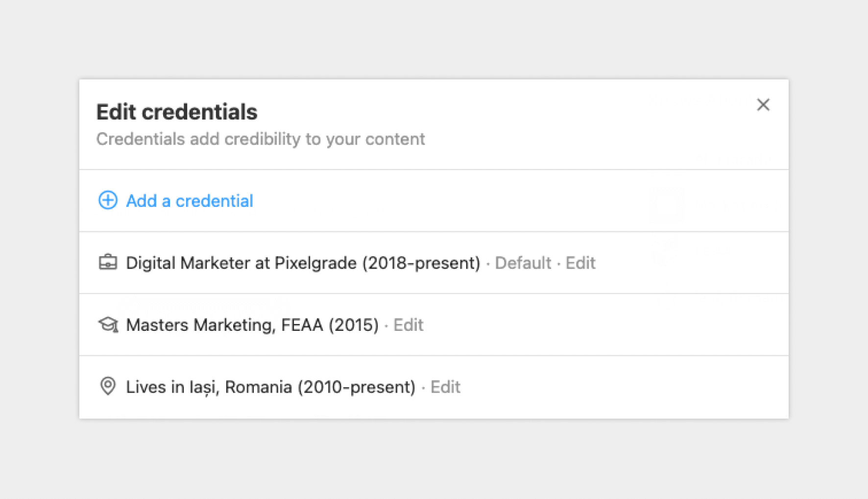Click the plus circle icon
This screenshot has width=868, height=499.
point(108,200)
